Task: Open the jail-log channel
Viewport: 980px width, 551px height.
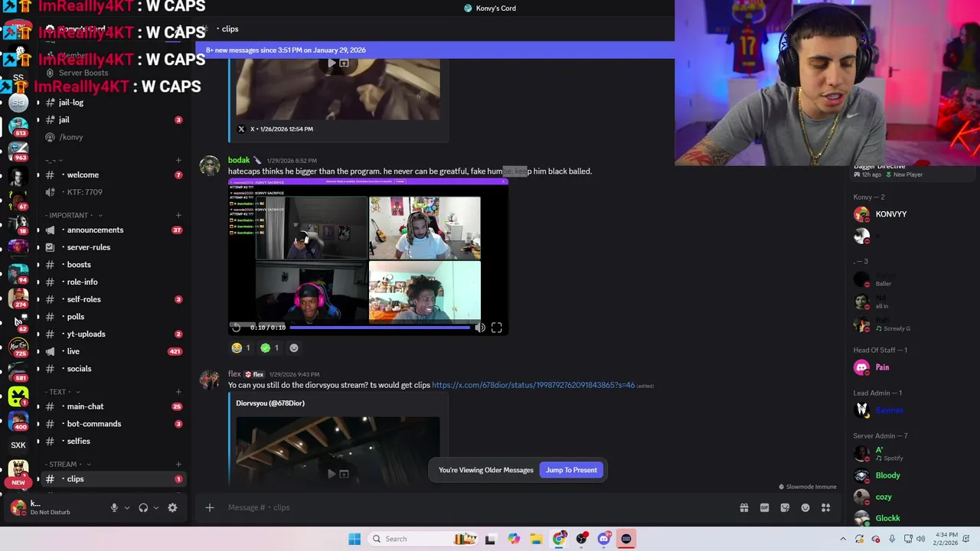Action: [112, 103]
